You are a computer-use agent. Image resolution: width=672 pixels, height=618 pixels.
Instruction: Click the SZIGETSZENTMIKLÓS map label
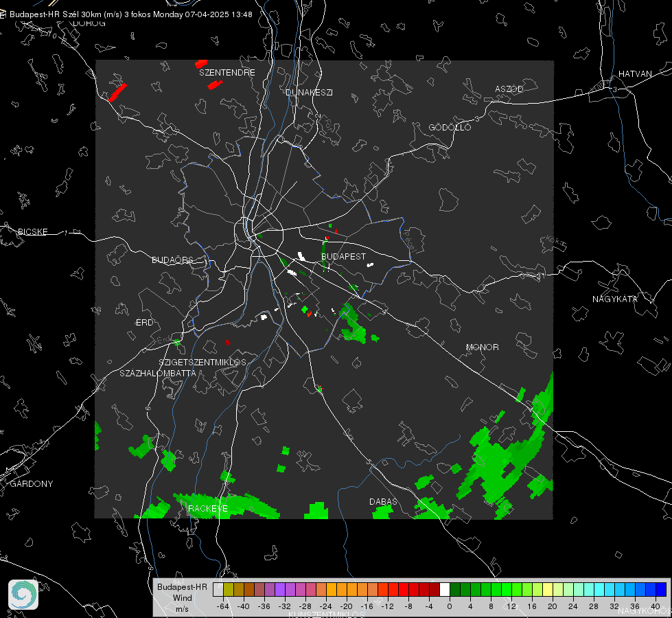click(202, 363)
